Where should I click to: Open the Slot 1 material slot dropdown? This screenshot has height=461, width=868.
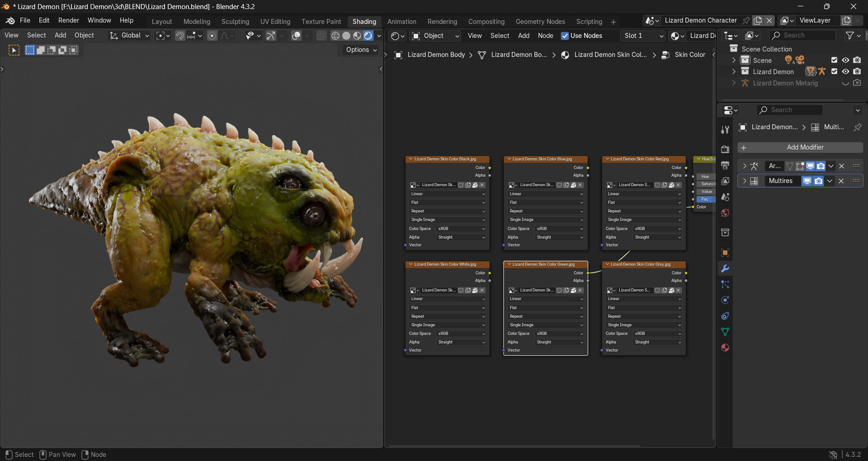click(x=643, y=36)
